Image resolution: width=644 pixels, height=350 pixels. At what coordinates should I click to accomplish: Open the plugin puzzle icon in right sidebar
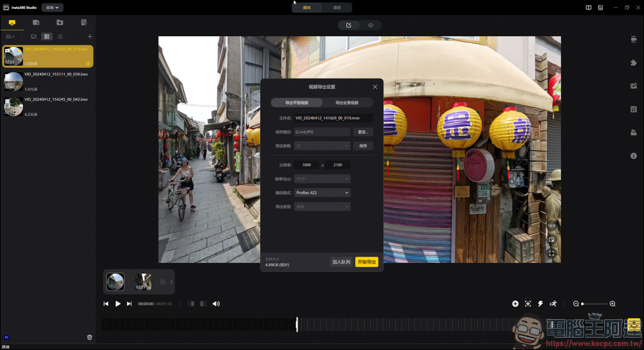click(x=634, y=63)
